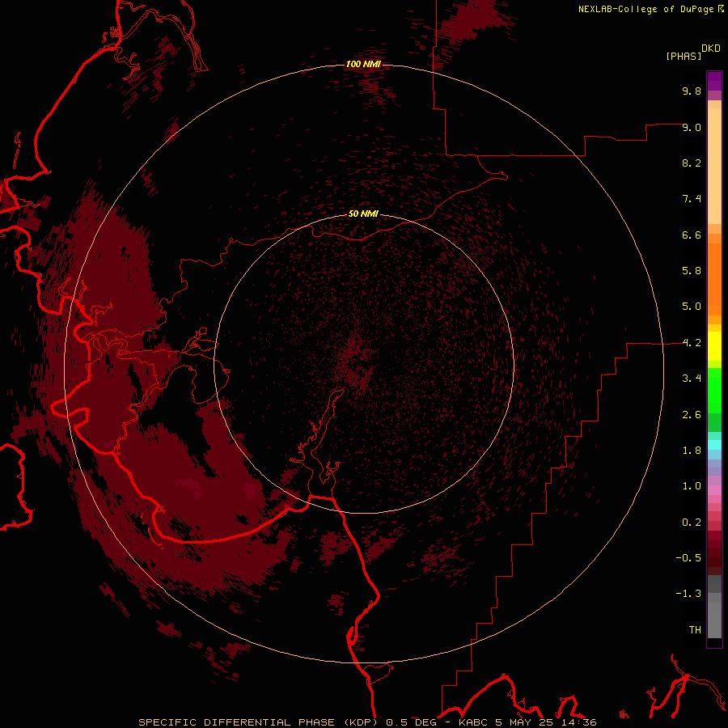Click the bright green color bar segment
Viewport: 728px width, 728px height.
point(714,390)
